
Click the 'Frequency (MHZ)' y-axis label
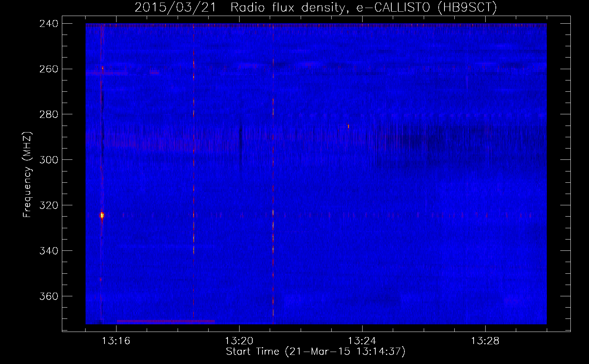[27, 175]
